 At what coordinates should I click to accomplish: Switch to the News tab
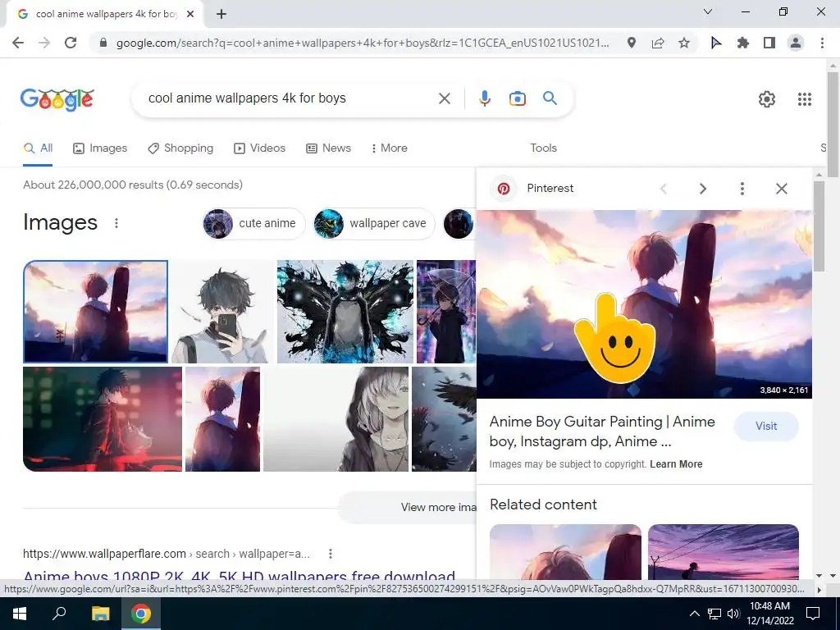tap(328, 148)
